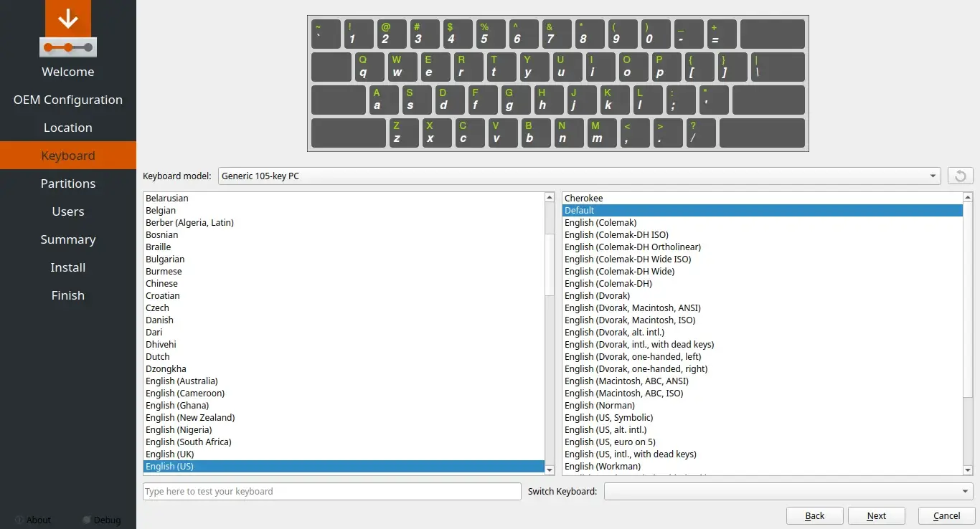Select the Install step in sidebar
The width and height of the screenshot is (980, 529).
click(68, 267)
